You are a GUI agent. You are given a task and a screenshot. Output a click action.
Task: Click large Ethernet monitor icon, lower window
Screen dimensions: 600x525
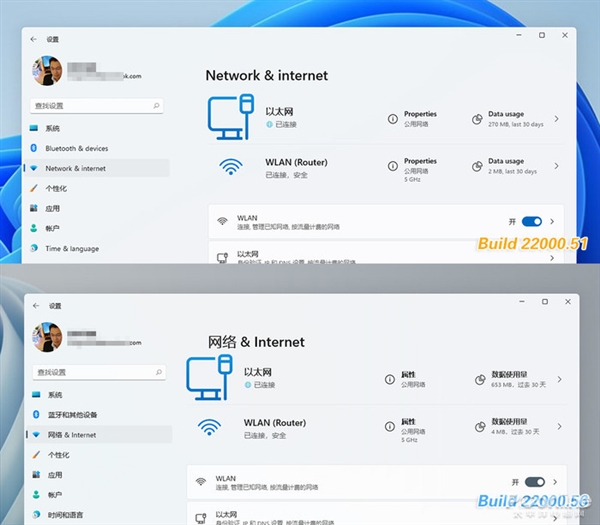209,377
